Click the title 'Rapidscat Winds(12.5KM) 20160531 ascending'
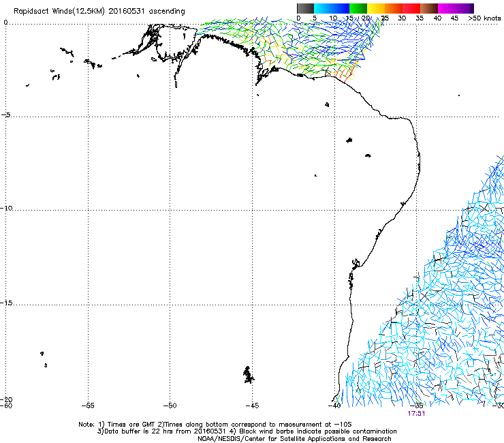 [99, 12]
